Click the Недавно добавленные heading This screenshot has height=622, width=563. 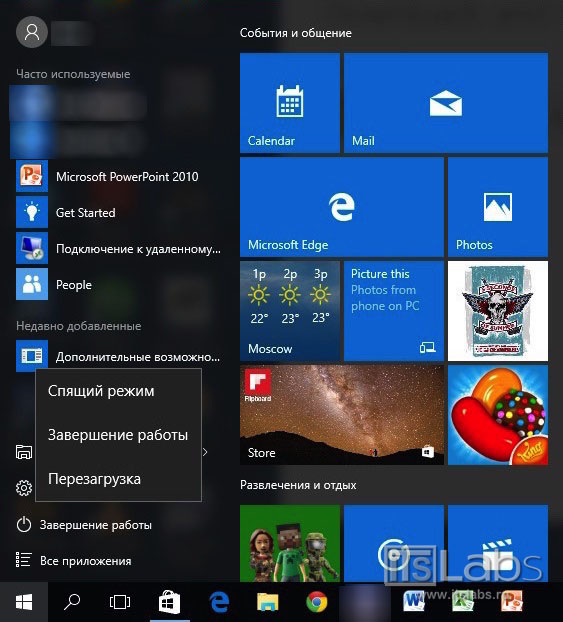pos(79,326)
